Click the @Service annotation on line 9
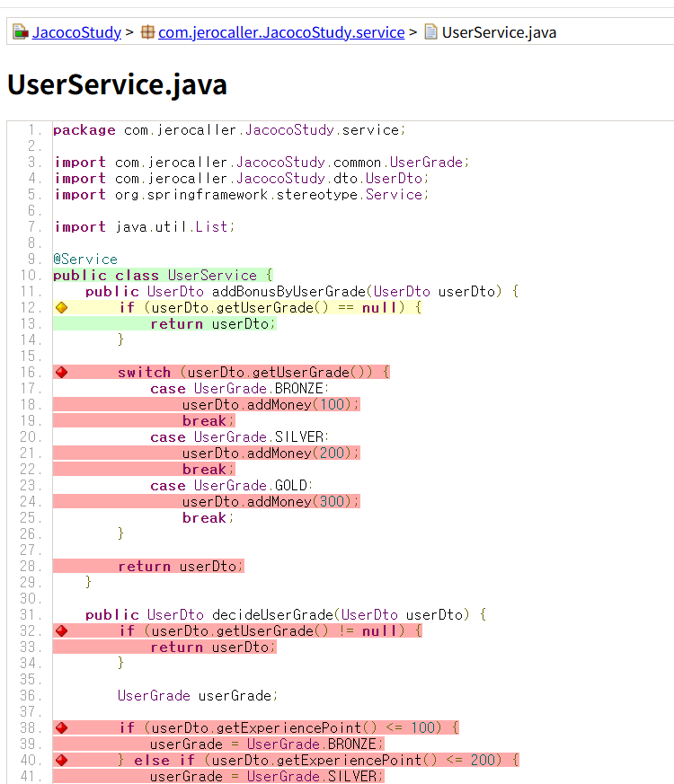The width and height of the screenshot is (674, 784). (x=85, y=260)
